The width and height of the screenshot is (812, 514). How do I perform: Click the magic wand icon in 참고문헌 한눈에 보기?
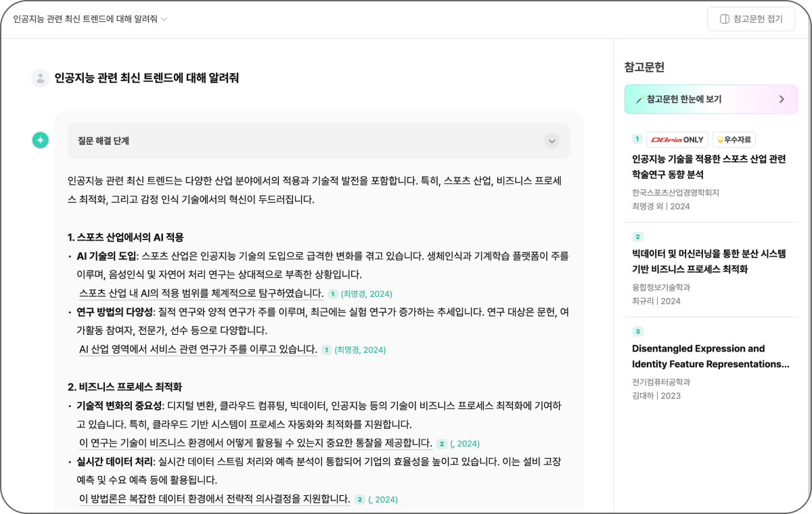(639, 99)
